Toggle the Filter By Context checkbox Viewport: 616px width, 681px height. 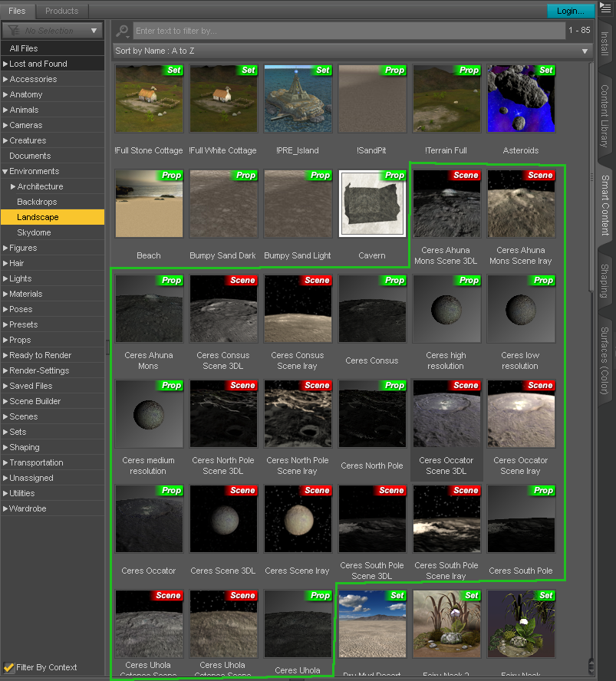(x=8, y=667)
